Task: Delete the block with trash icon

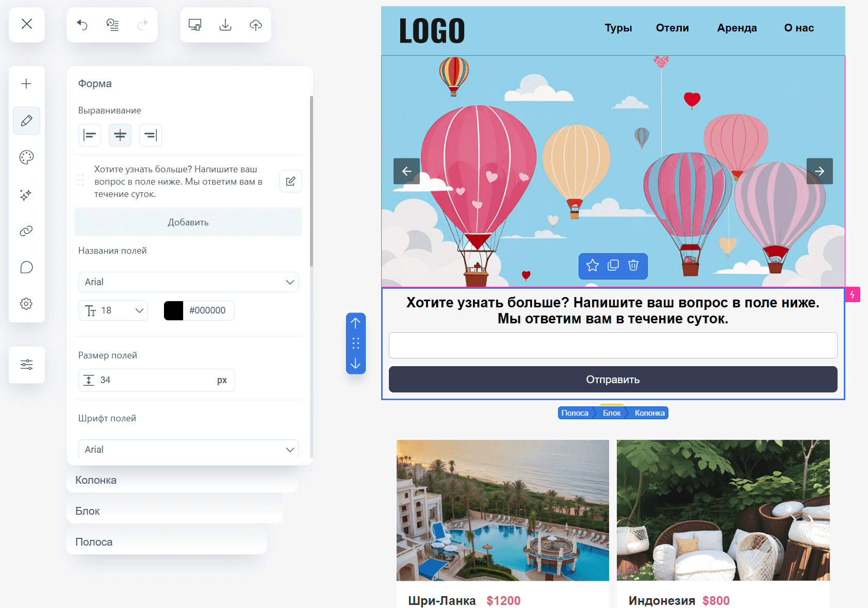Action: 633,266
